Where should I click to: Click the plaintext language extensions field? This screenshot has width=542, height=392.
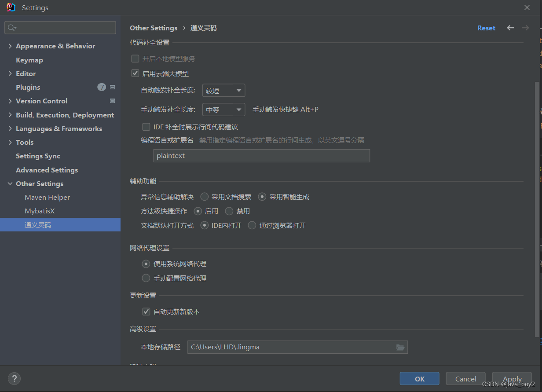(x=262, y=156)
